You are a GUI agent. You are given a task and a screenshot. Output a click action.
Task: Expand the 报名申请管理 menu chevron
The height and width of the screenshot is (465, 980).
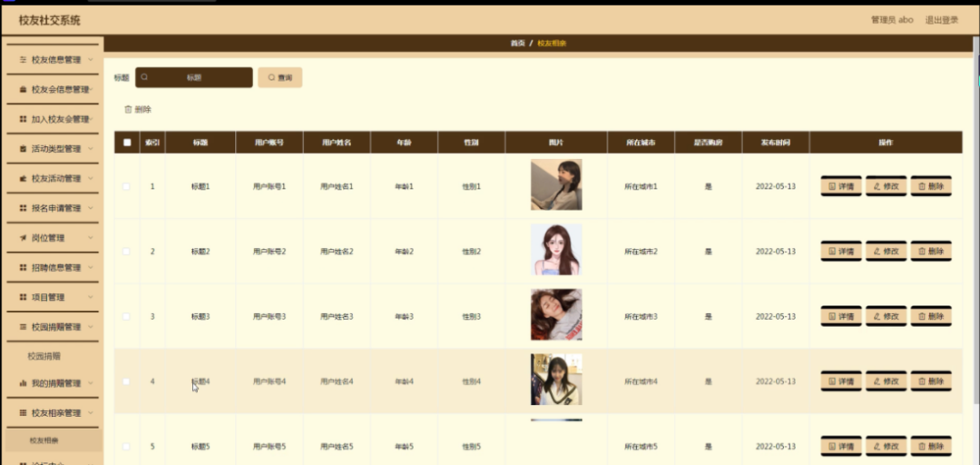coord(92,208)
